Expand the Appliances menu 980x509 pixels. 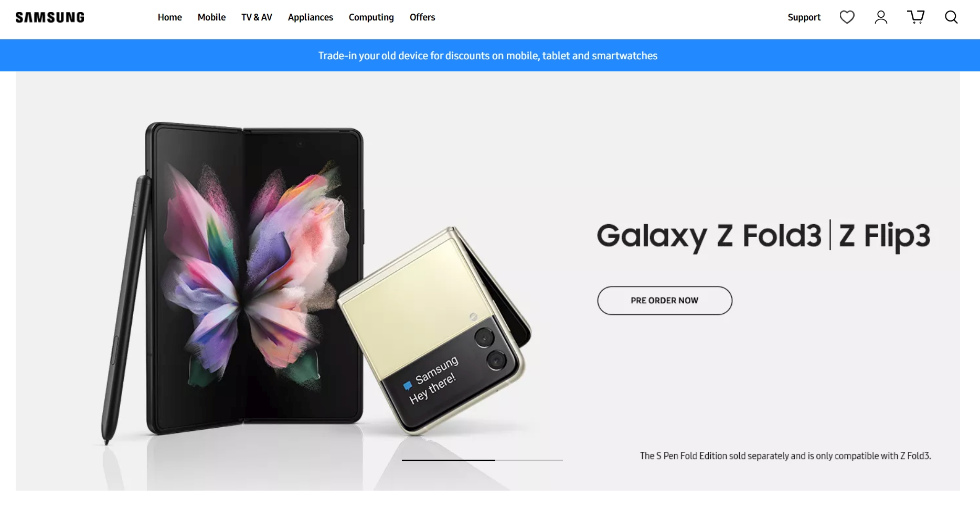point(311,17)
